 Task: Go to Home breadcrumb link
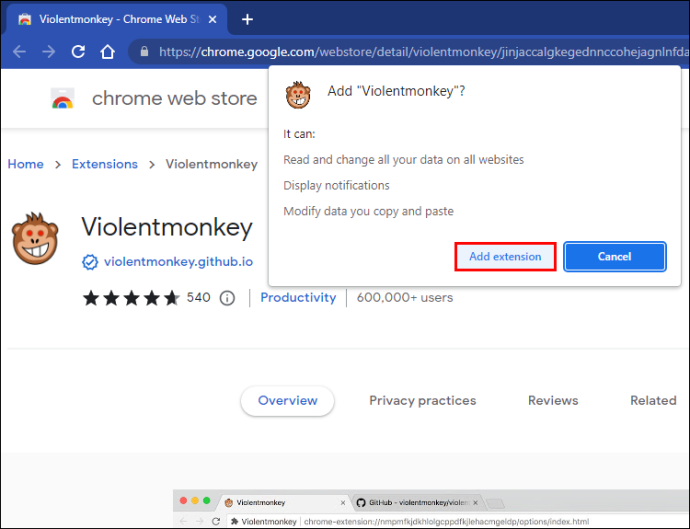click(26, 164)
